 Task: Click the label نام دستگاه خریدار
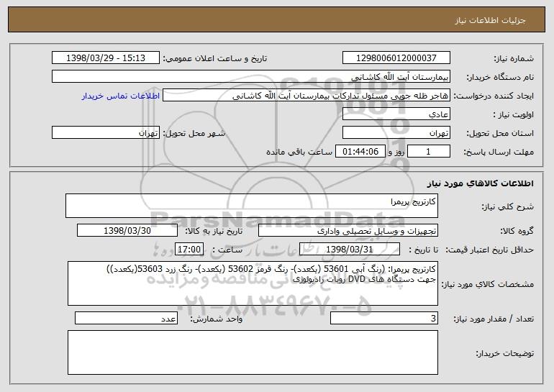point(500,77)
